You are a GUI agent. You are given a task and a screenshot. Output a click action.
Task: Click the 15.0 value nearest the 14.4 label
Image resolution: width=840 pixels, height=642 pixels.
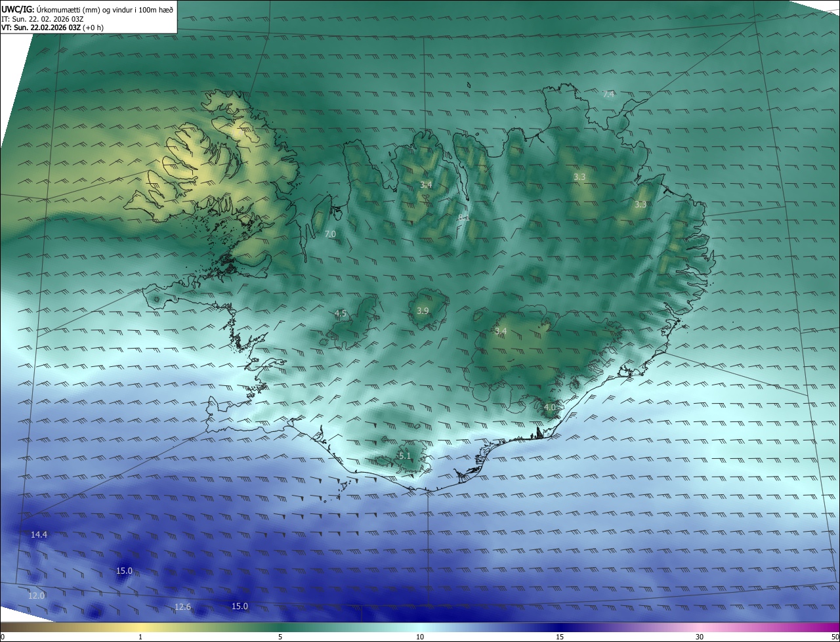[124, 571]
